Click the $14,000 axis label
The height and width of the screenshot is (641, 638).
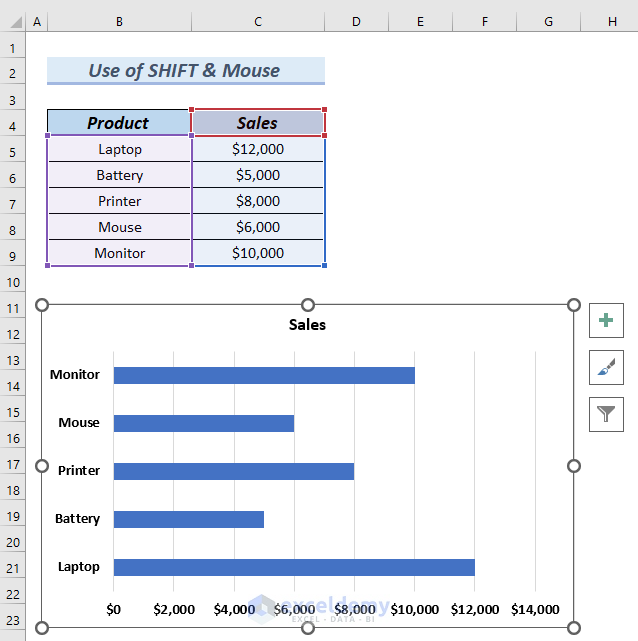[x=535, y=610]
